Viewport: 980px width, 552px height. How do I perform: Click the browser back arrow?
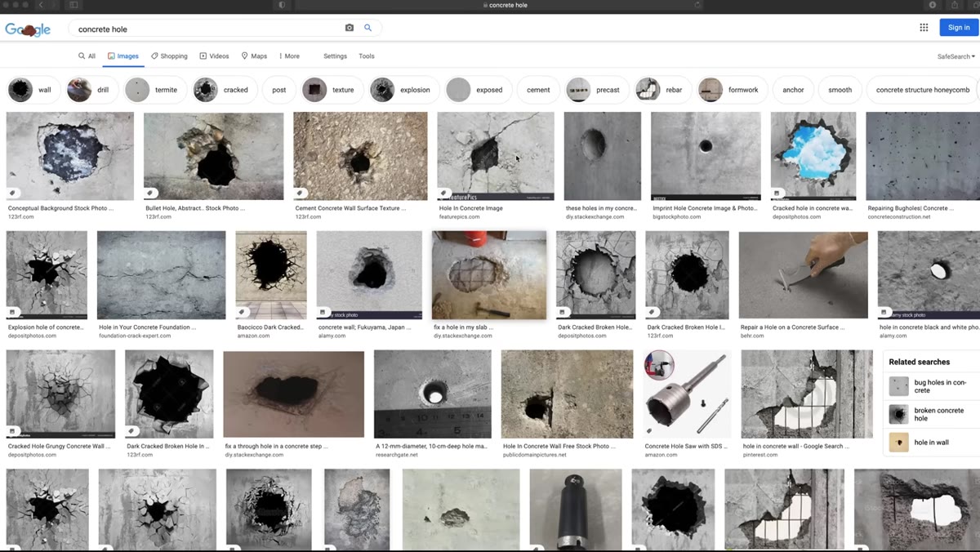(x=40, y=5)
